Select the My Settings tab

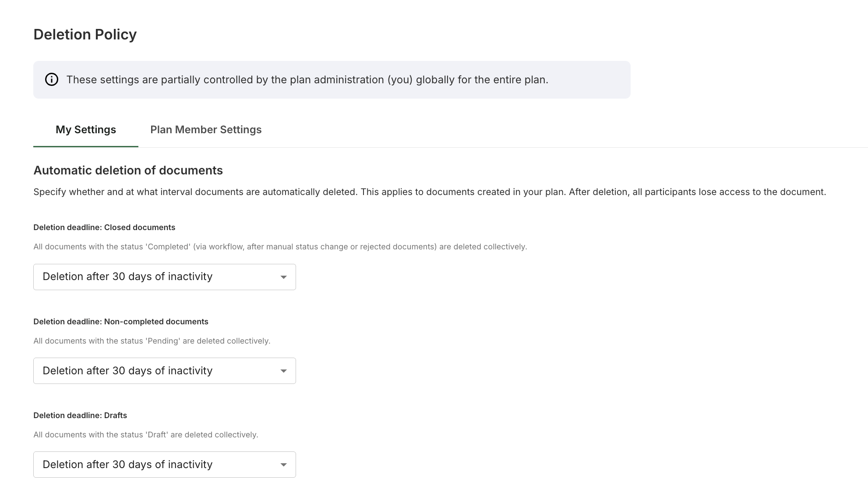[x=86, y=130]
